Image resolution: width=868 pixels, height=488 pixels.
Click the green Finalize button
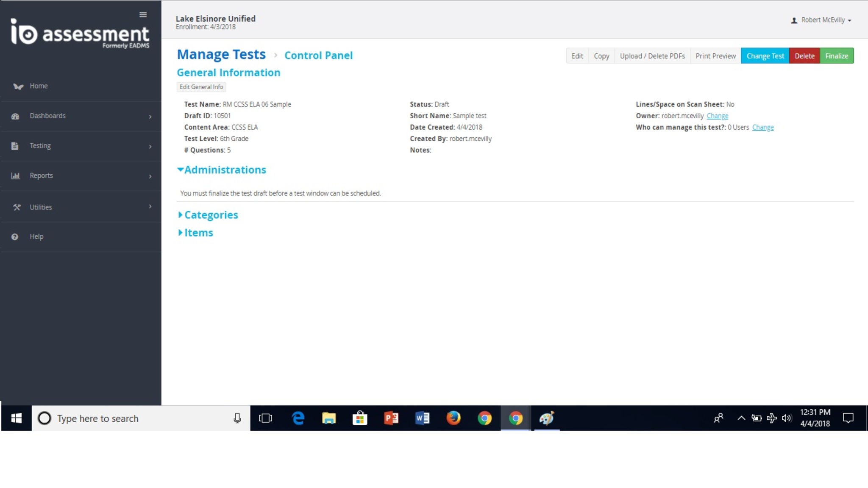pos(836,56)
